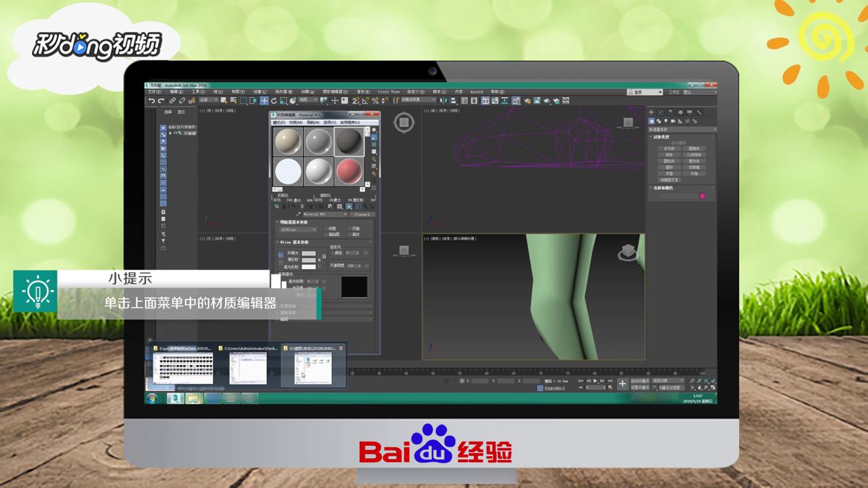Open Blinn shader type dropdown
The height and width of the screenshot is (488, 868).
tap(298, 229)
